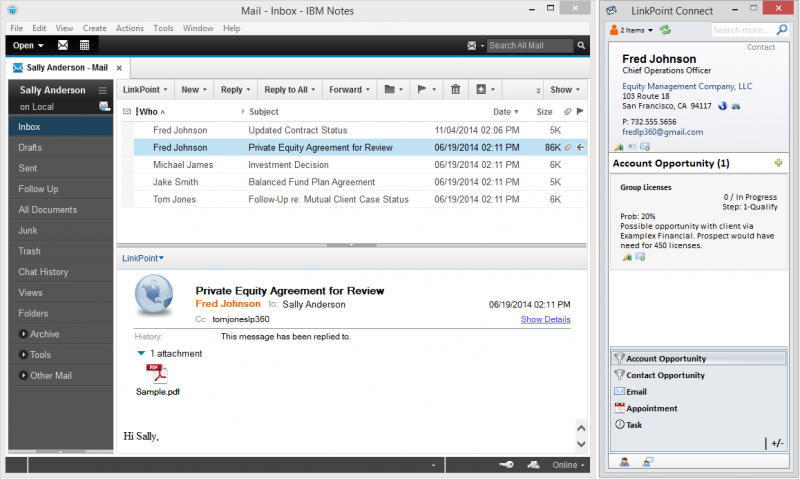Open the Show dropdown in mail toolbar

pyautogui.click(x=565, y=90)
